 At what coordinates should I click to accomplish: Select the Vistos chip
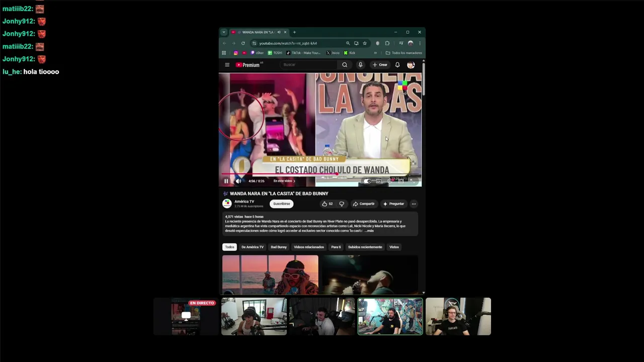tap(394, 247)
